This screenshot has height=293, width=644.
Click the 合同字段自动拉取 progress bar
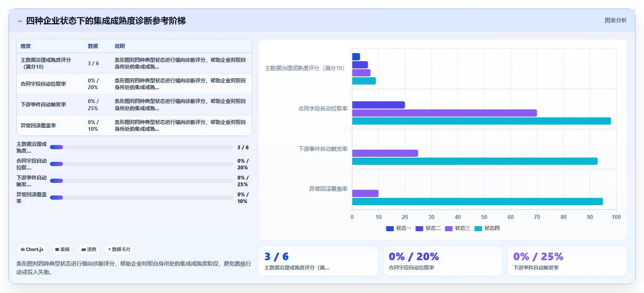point(141,164)
